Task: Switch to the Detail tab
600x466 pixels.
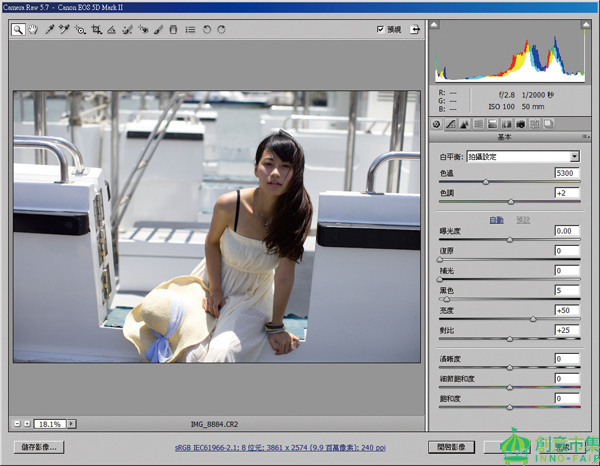Action: [x=465, y=124]
